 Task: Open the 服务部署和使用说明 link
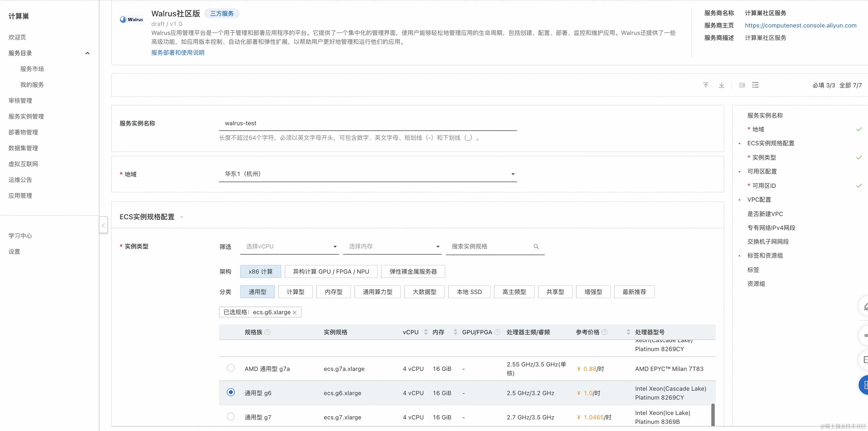tap(178, 53)
